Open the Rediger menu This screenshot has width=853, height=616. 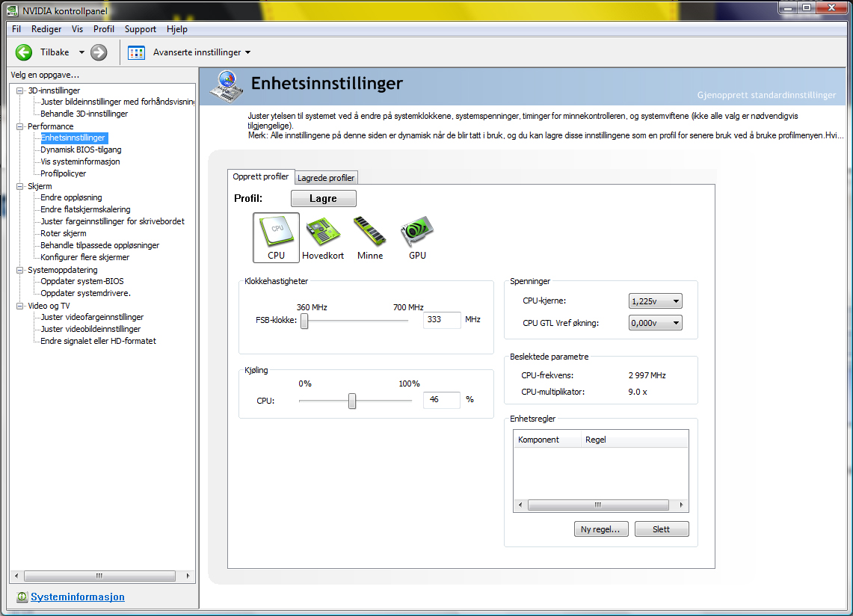(x=46, y=29)
